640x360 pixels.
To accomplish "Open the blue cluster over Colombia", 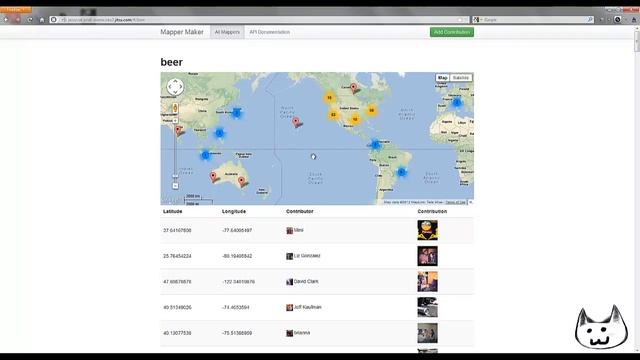I will pyautogui.click(x=376, y=144).
